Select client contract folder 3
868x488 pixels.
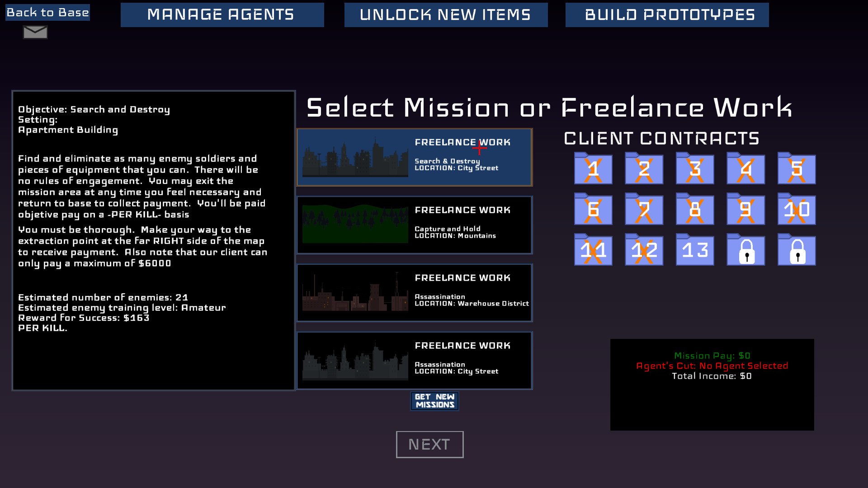(696, 169)
